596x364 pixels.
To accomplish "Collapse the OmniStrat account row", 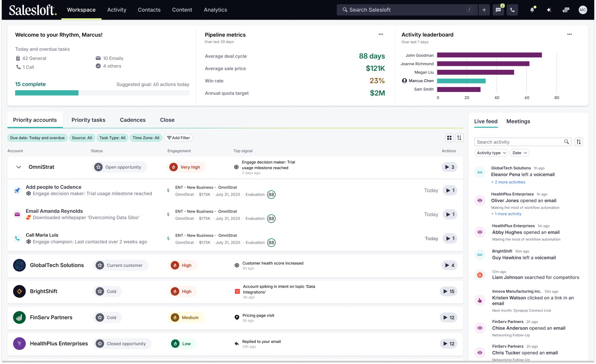I will click(x=19, y=167).
